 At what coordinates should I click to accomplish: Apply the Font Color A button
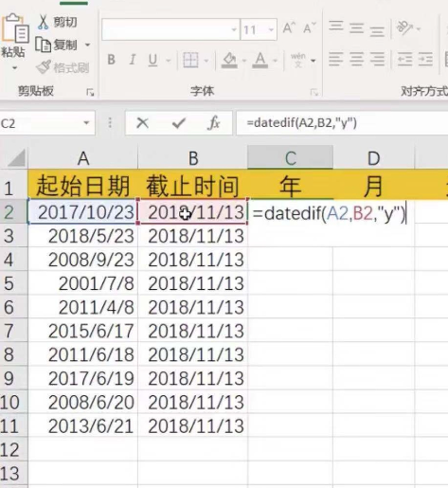pos(260,60)
